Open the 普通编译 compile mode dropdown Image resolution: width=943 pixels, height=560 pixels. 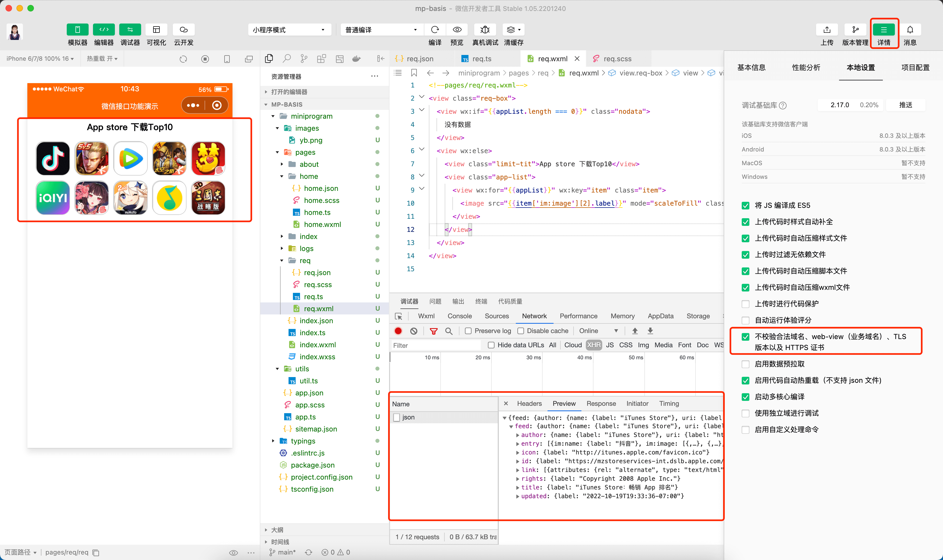[x=382, y=30]
